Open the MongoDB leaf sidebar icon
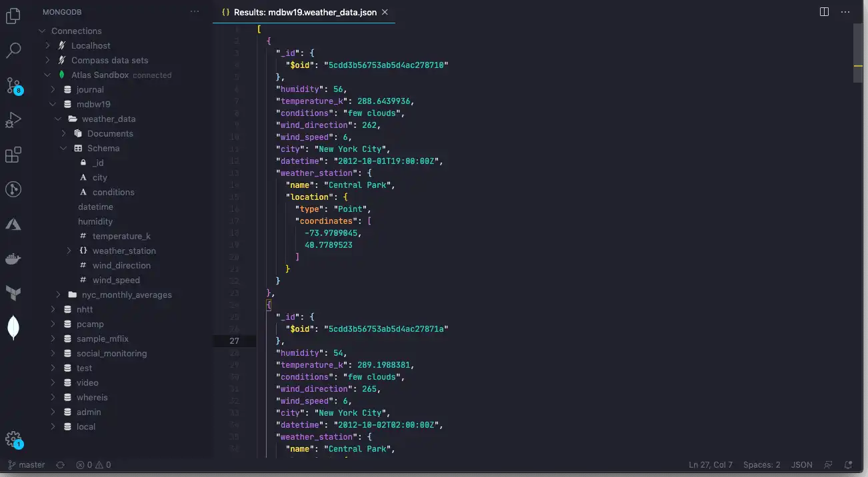The height and width of the screenshot is (477, 868). pyautogui.click(x=13, y=327)
